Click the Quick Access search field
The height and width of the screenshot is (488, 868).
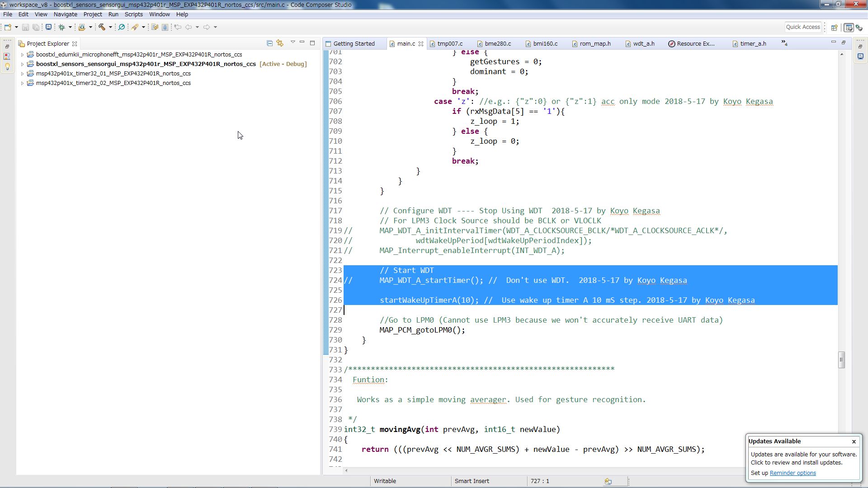[x=802, y=27]
